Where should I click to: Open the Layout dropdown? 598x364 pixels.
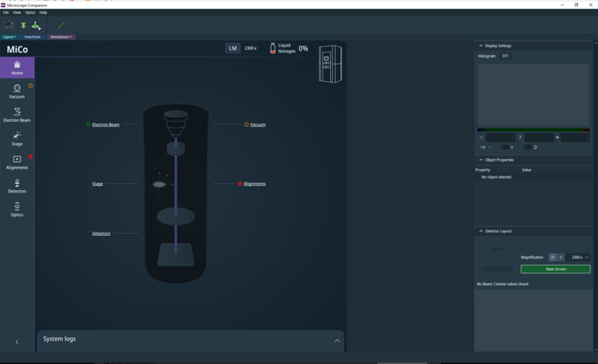click(9, 37)
